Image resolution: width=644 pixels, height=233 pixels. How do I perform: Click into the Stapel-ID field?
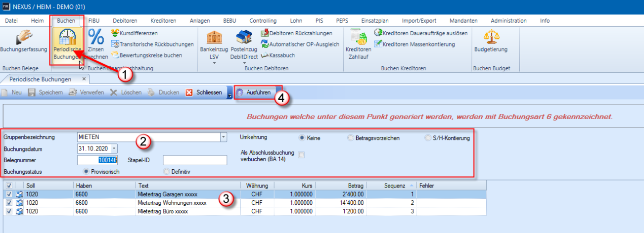click(x=194, y=160)
